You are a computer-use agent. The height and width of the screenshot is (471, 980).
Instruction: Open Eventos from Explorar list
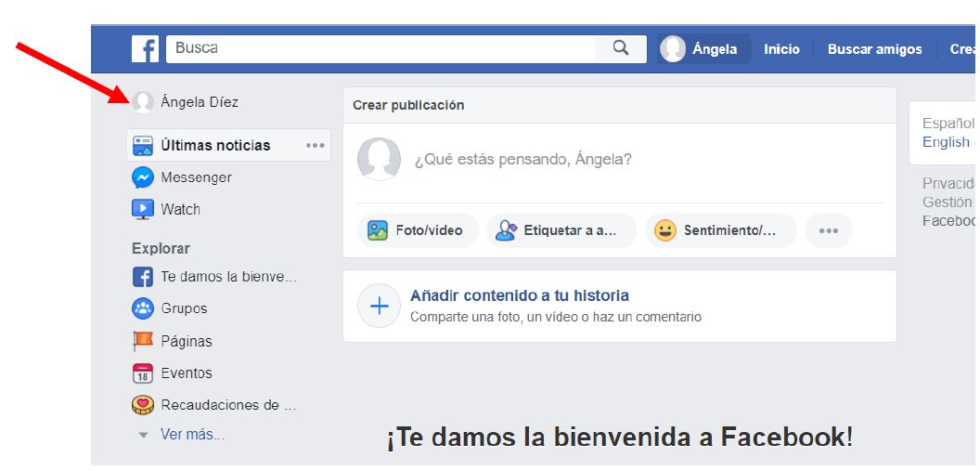coord(187,373)
